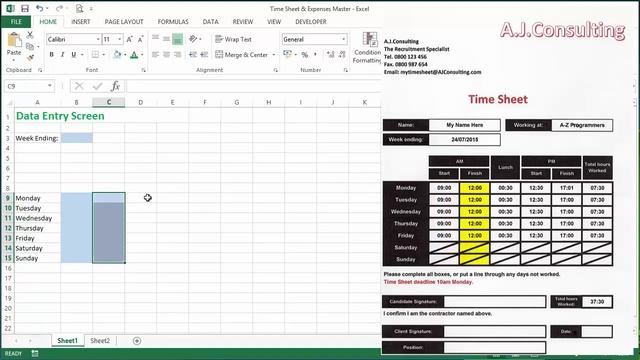Screen dimensions: 640x360
Task: Click the Copy icon in Clipboard group
Action: tap(30, 47)
